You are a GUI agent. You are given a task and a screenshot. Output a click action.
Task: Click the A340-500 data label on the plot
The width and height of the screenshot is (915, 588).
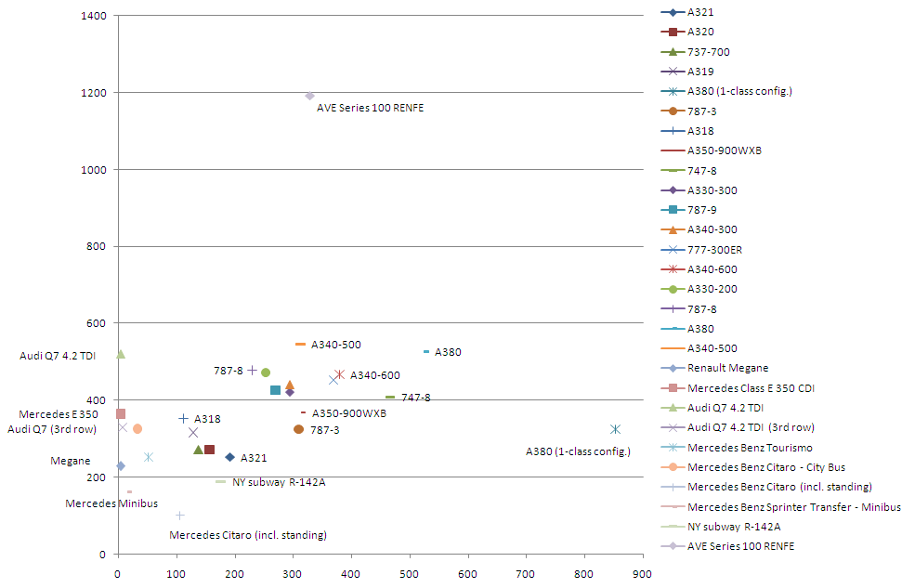click(x=335, y=345)
